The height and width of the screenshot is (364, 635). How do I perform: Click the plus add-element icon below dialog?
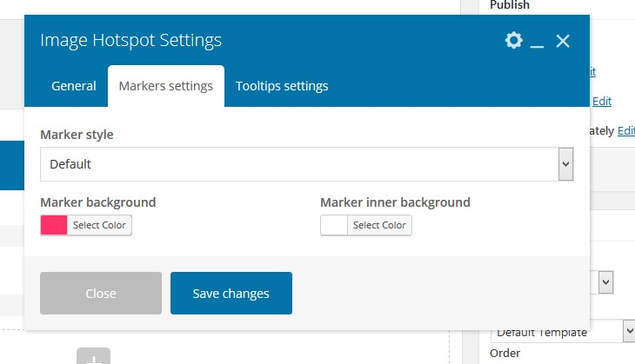coord(93,357)
